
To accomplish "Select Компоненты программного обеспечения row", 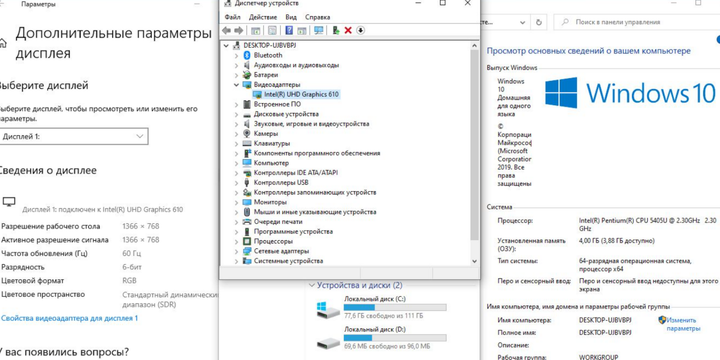I will tap(317, 153).
